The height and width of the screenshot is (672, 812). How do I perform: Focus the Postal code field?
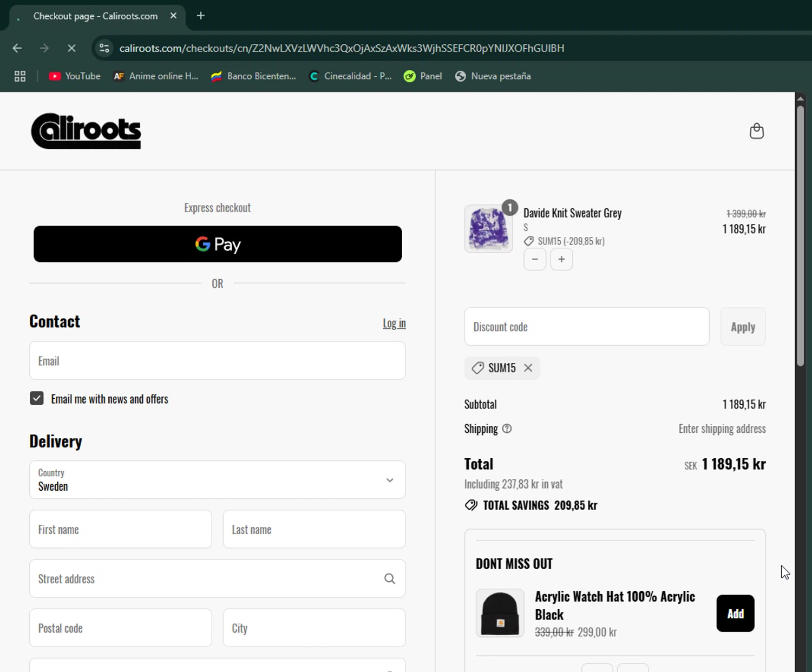121,628
